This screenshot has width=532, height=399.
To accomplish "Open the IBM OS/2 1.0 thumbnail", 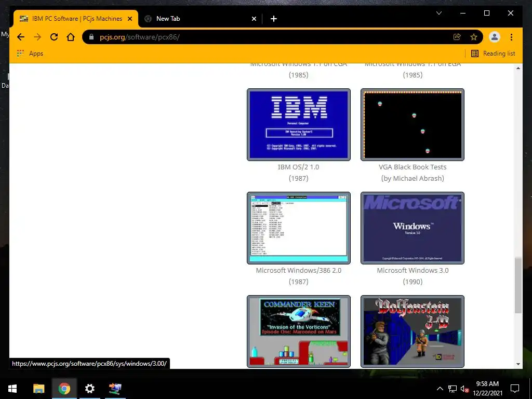I will tap(299, 125).
